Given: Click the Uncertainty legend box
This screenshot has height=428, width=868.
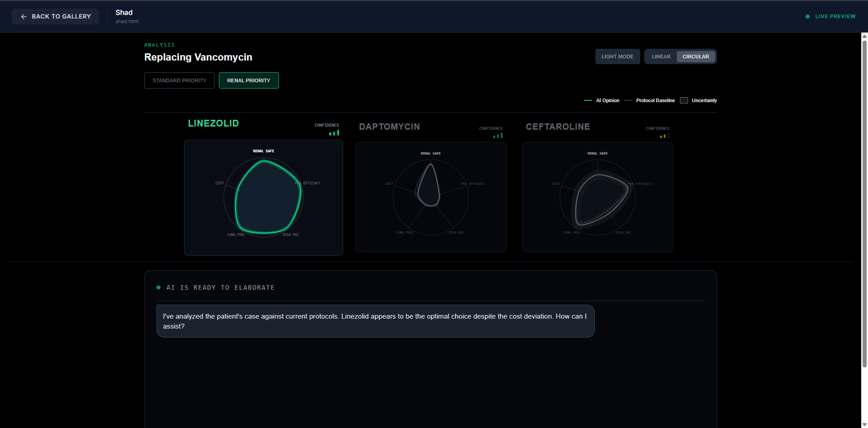Looking at the screenshot, I should coord(684,100).
